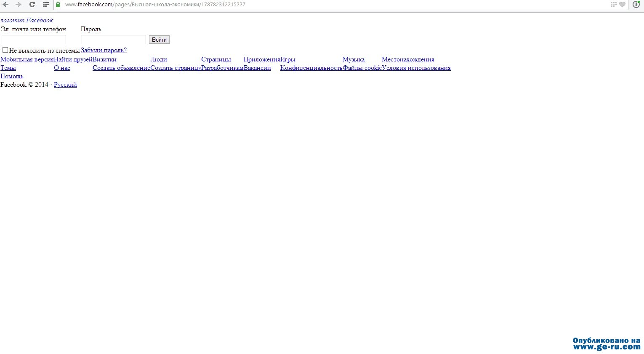644x354 pixels.
Task: Open downloads icon at the toolbar's right
Action: tap(636, 5)
